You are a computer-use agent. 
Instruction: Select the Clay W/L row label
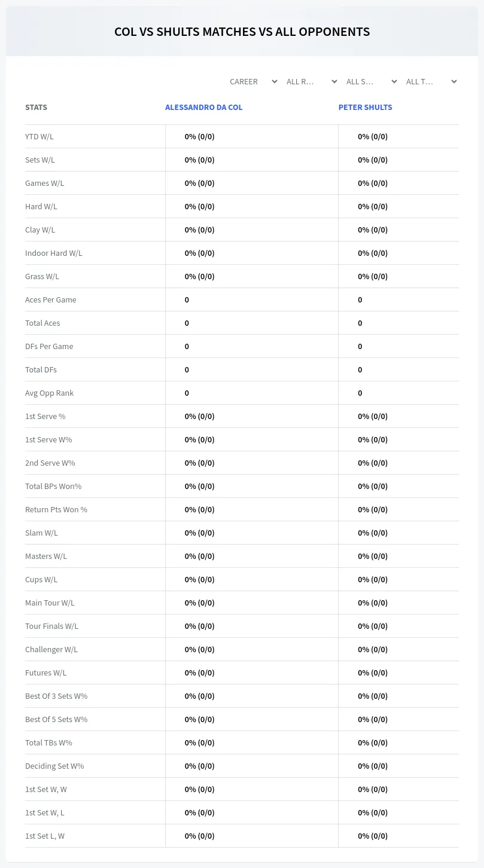click(40, 230)
